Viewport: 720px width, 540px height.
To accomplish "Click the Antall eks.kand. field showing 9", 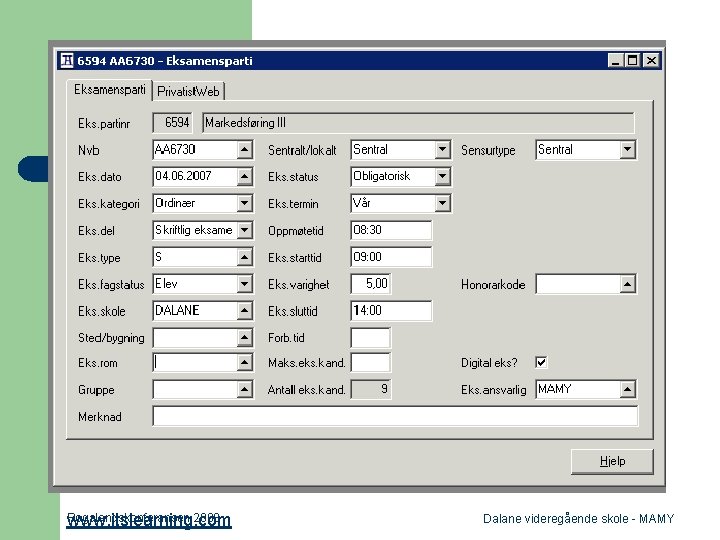I will pyautogui.click(x=371, y=389).
